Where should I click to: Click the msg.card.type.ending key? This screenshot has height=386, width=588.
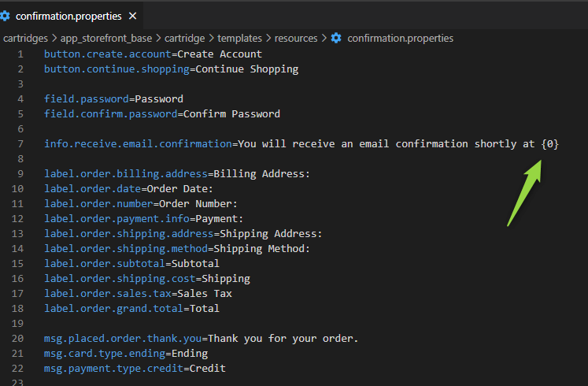105,354
